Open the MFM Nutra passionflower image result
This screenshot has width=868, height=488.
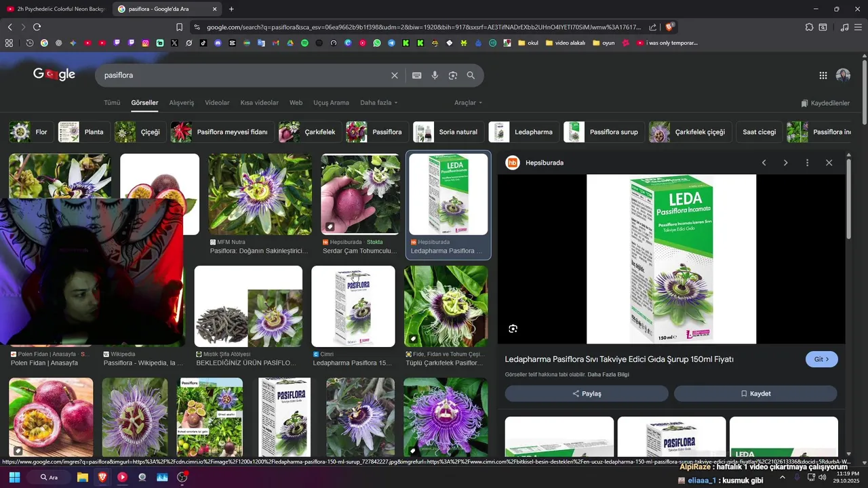click(260, 195)
